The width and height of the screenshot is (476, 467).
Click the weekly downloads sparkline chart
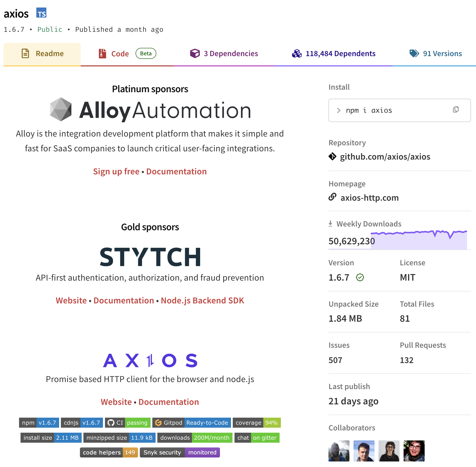[419, 240]
